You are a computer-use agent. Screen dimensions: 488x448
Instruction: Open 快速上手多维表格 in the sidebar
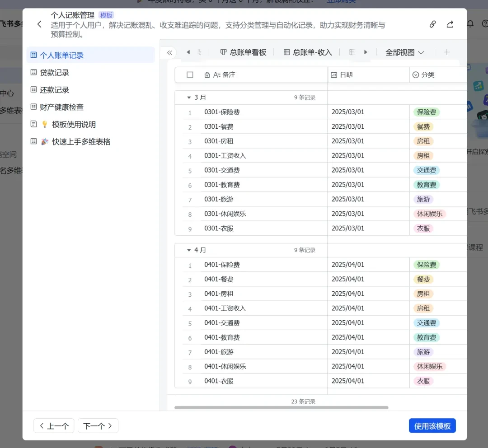point(90,141)
